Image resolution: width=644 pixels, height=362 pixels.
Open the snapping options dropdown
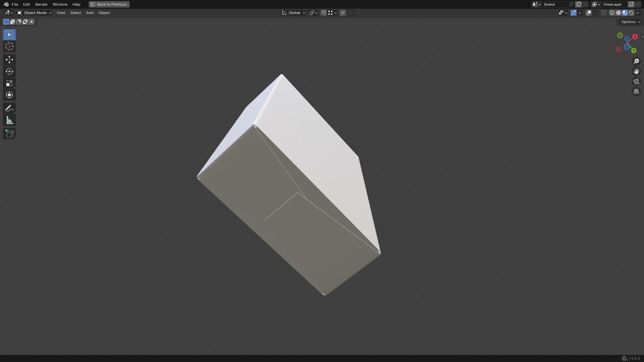tap(332, 13)
